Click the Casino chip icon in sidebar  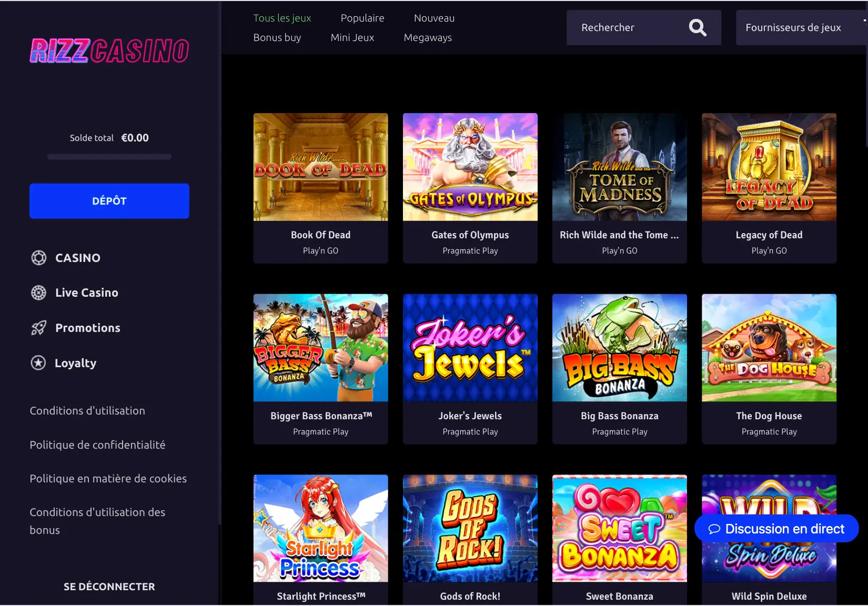click(x=38, y=258)
